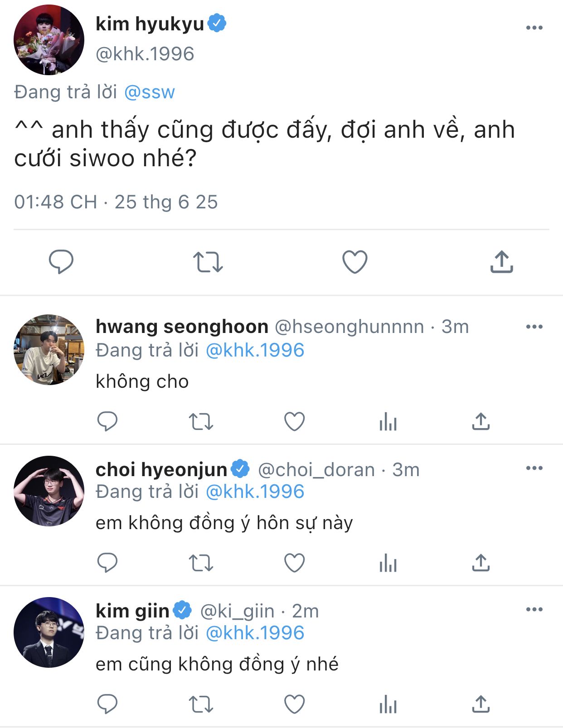
Task: Like choi hyeonjun's reply
Action: (x=294, y=563)
